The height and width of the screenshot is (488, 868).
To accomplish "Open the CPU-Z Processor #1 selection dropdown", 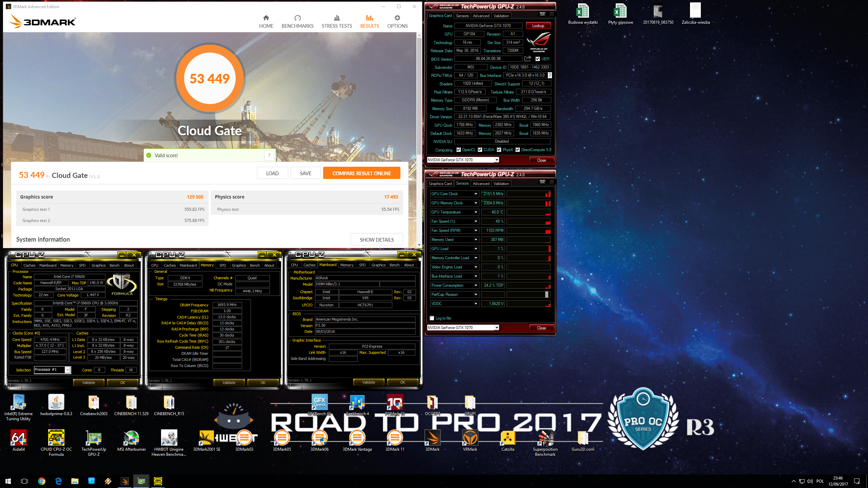I will coord(67,370).
